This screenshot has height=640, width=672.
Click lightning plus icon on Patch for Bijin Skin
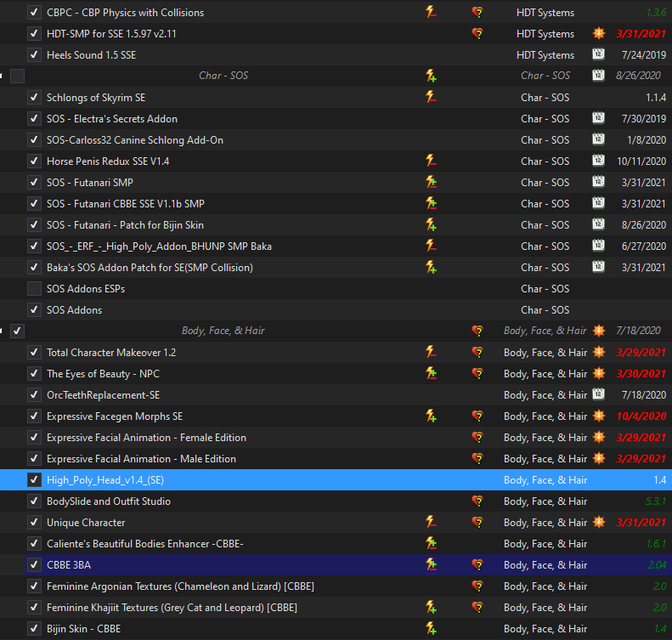pyautogui.click(x=431, y=224)
